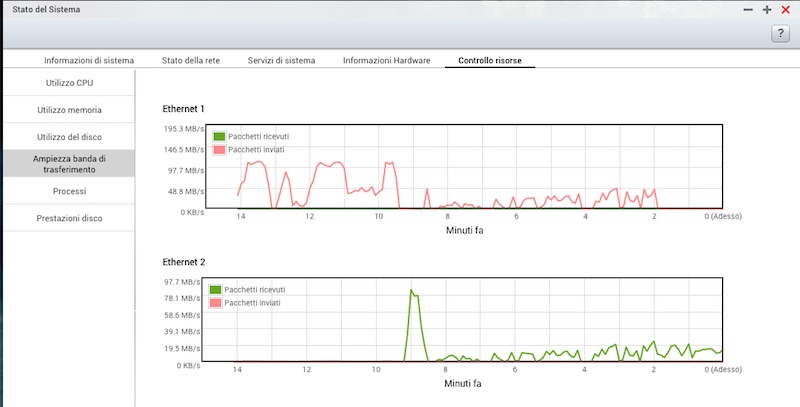Show Utilizzo CPU in sidebar
The image size is (800, 407).
coord(69,82)
